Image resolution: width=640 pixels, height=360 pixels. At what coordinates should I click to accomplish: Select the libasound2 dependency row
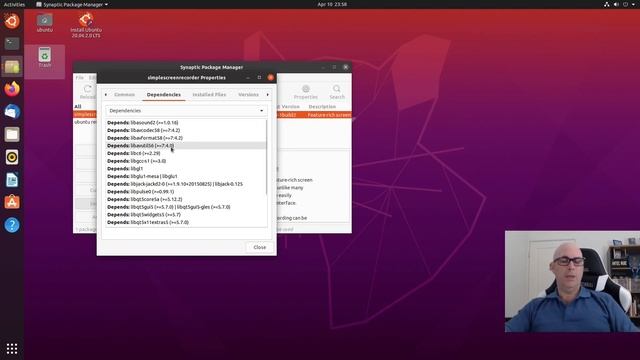coord(186,122)
